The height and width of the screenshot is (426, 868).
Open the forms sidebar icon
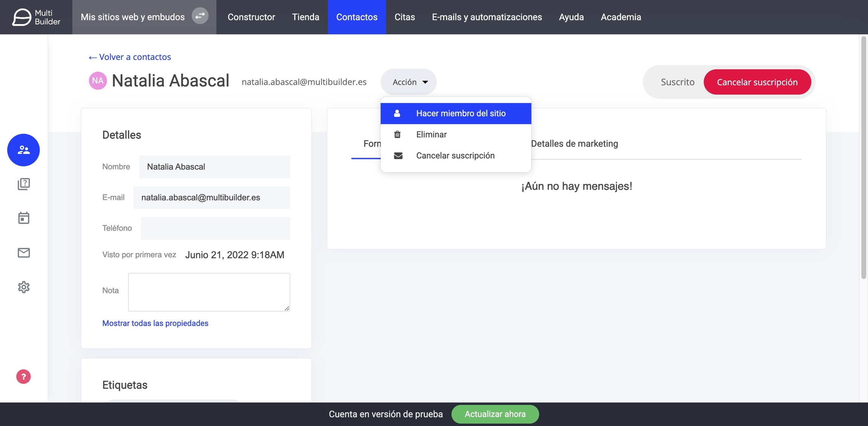[x=23, y=184]
